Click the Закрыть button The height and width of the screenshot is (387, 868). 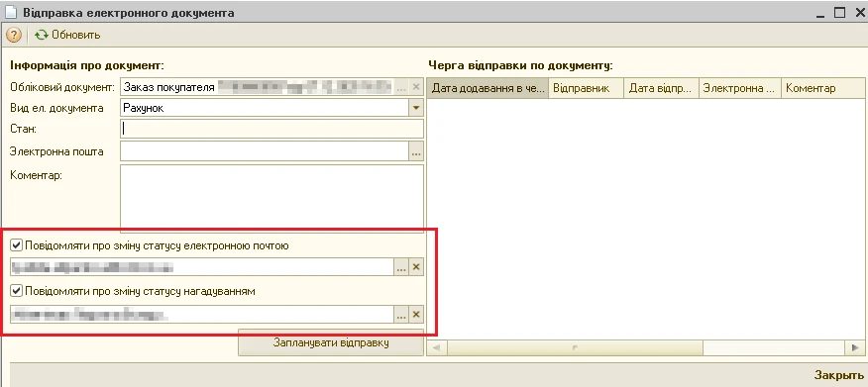tap(836, 375)
